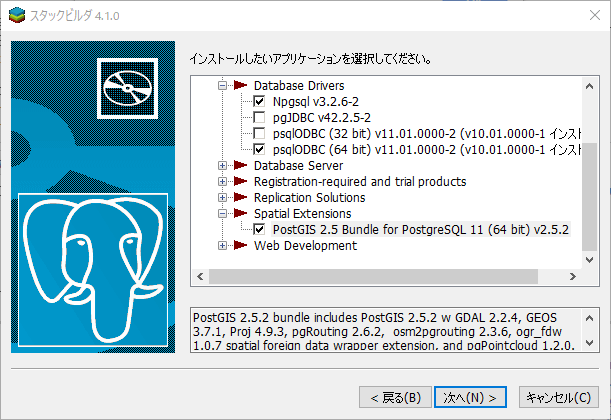
Task: Click the red arrow icon beside Database Drivers
Action: tap(240, 85)
